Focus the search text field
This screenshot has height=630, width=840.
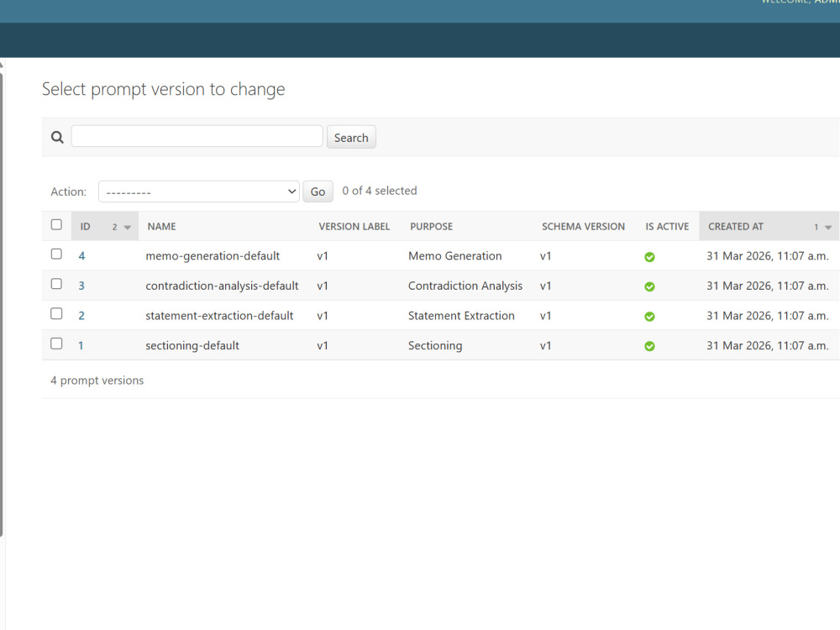point(197,136)
